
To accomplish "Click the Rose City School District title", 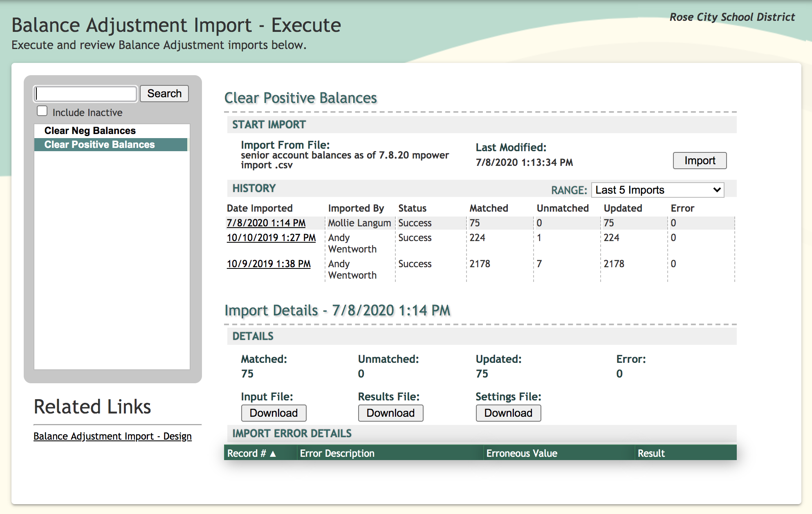I will (x=732, y=17).
